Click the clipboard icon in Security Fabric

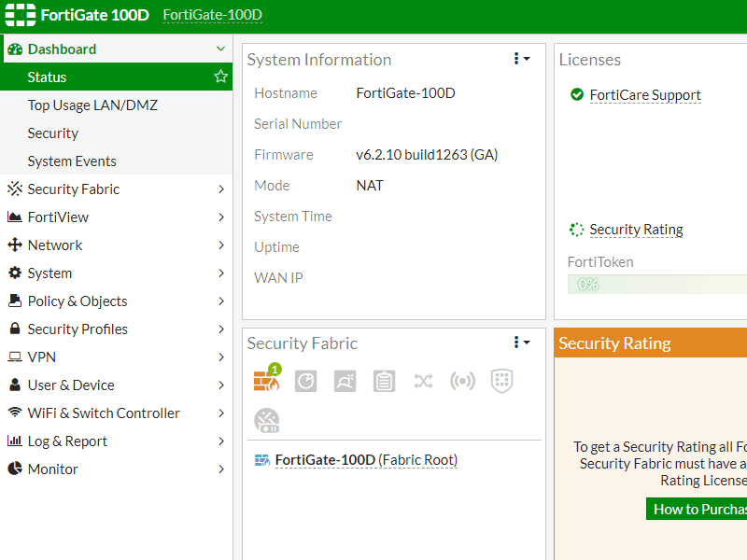coord(384,381)
